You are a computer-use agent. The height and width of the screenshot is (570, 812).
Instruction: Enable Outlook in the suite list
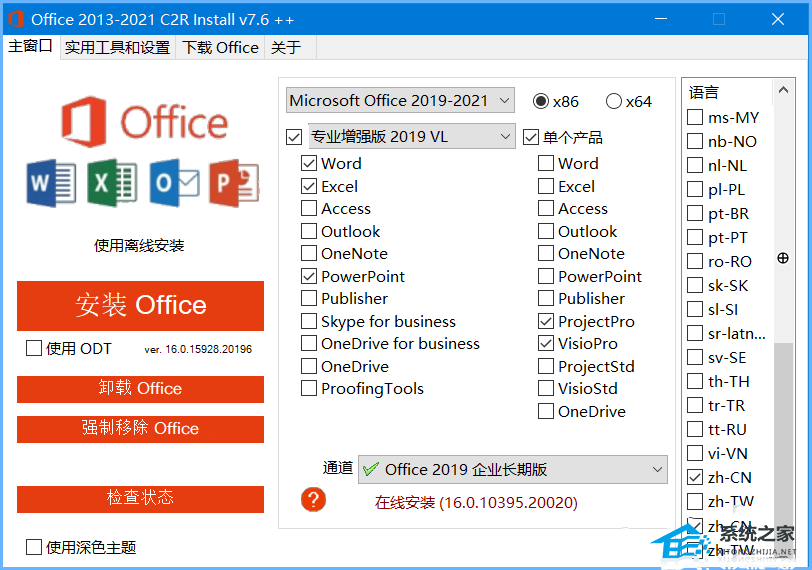pos(309,231)
